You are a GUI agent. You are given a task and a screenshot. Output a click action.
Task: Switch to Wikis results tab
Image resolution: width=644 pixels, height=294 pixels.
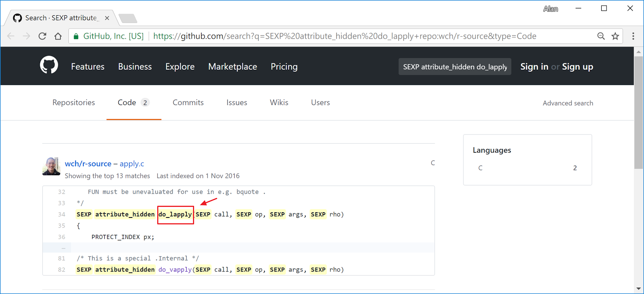coord(279,103)
